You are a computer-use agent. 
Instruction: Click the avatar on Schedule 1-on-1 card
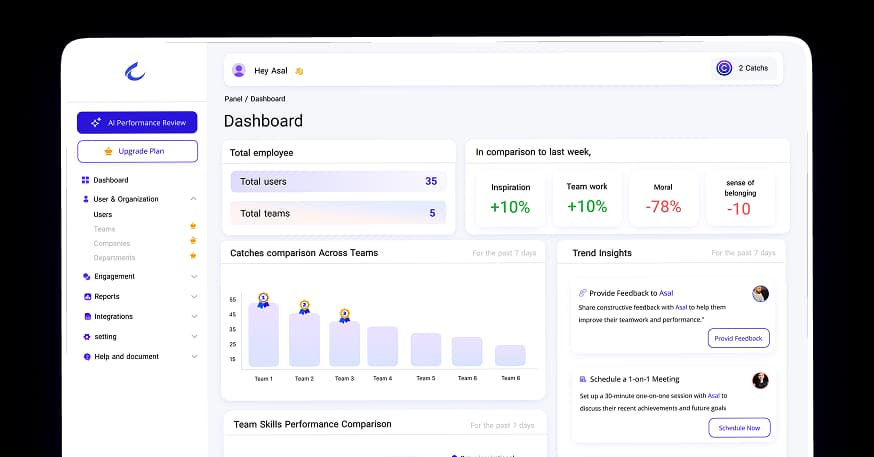[761, 380]
